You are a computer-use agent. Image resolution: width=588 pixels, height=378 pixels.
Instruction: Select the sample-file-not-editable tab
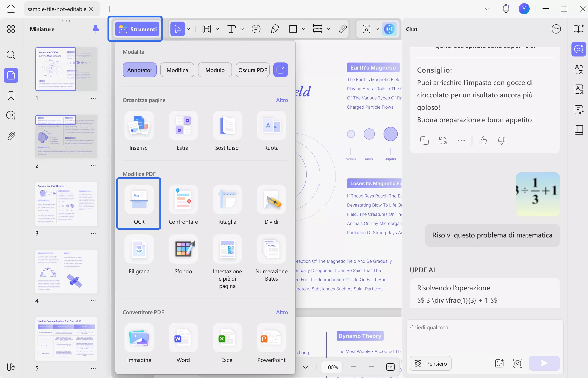point(57,9)
